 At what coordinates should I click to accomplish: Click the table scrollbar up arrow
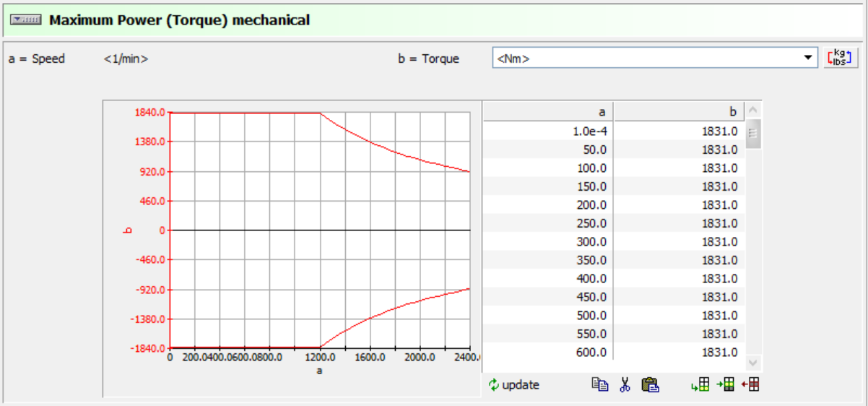click(753, 111)
